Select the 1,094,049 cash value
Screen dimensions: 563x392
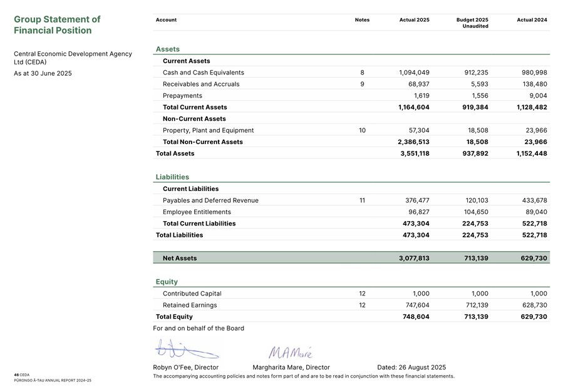point(414,73)
